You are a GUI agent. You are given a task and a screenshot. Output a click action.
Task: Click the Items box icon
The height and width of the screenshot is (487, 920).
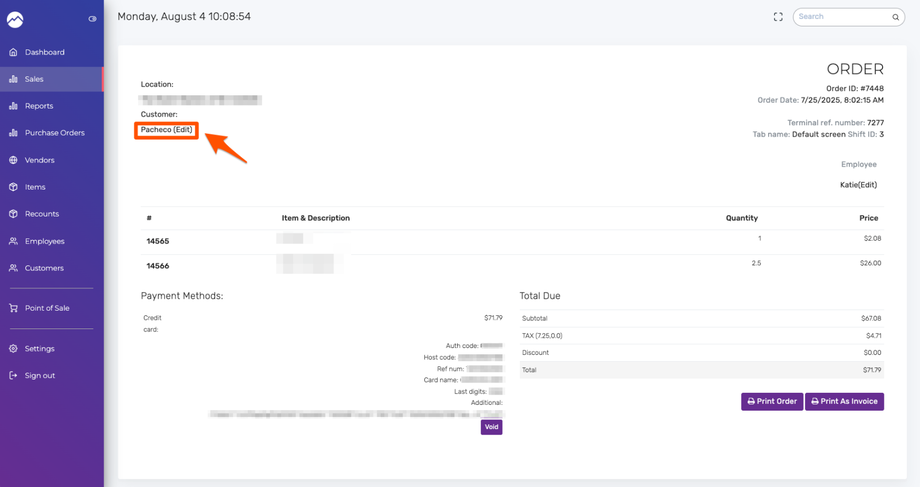(13, 187)
